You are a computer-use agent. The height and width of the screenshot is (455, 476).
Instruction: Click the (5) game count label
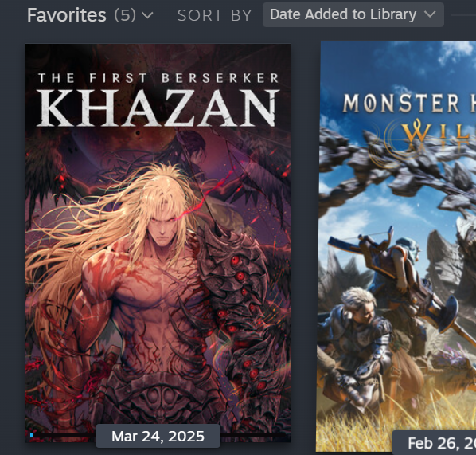pos(125,15)
